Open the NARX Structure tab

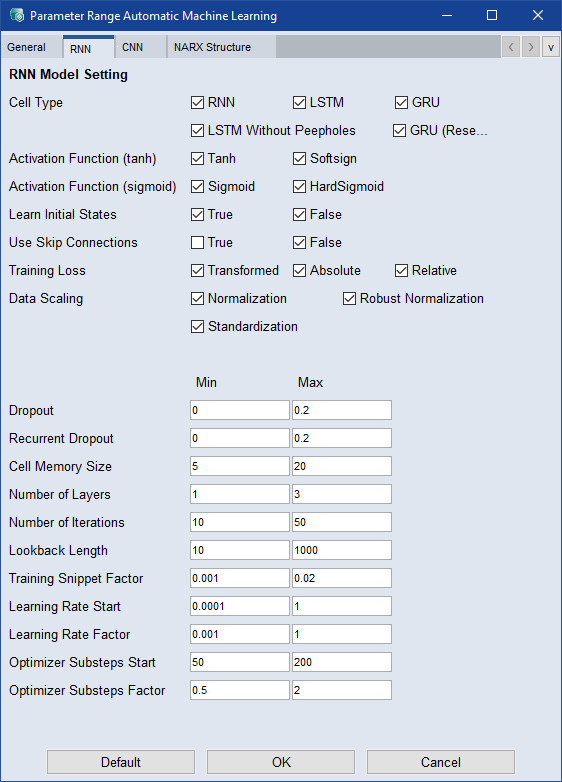point(212,47)
